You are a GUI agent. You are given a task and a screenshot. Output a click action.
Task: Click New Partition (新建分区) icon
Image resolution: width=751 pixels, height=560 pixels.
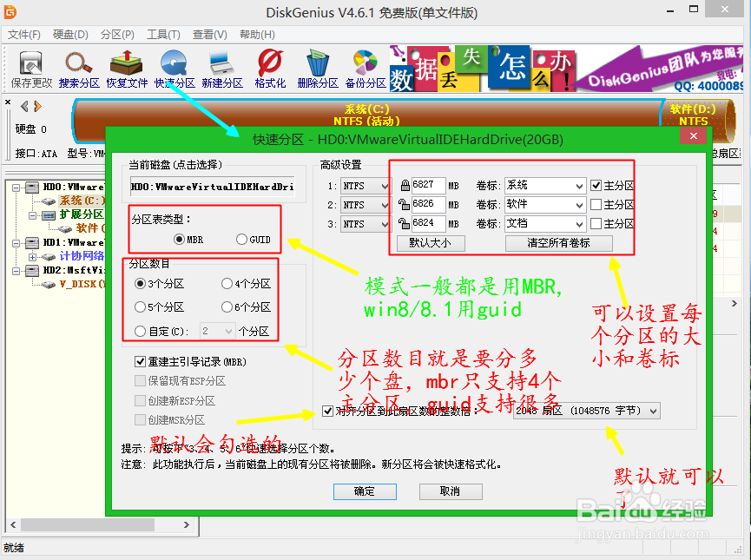(222, 69)
